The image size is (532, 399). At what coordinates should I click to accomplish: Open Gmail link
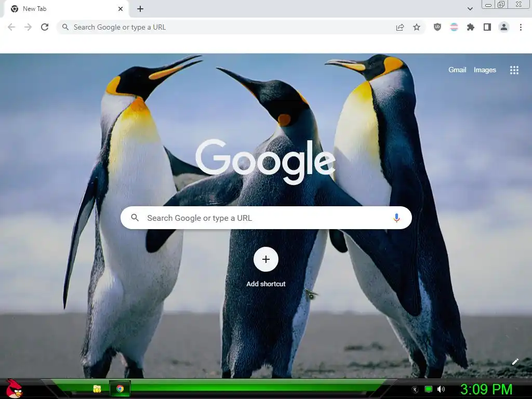tap(457, 70)
